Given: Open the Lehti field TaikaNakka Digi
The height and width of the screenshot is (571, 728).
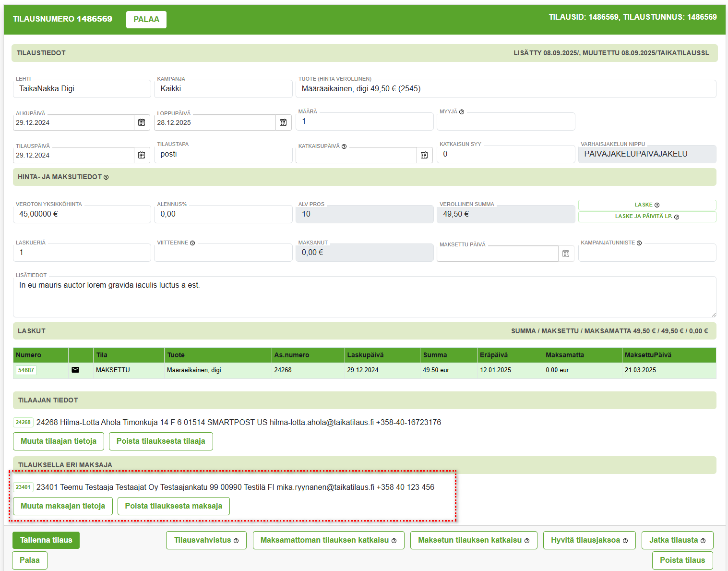Looking at the screenshot, I should (x=82, y=89).
